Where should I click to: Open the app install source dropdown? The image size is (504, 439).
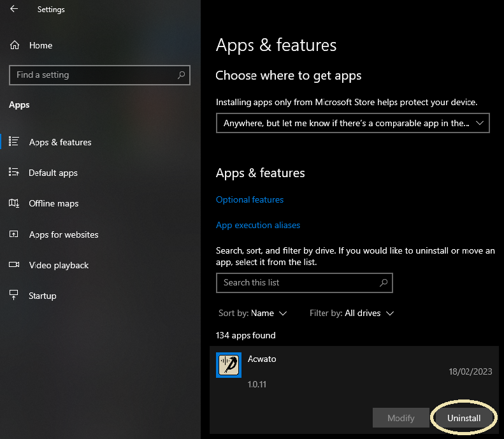(x=352, y=123)
